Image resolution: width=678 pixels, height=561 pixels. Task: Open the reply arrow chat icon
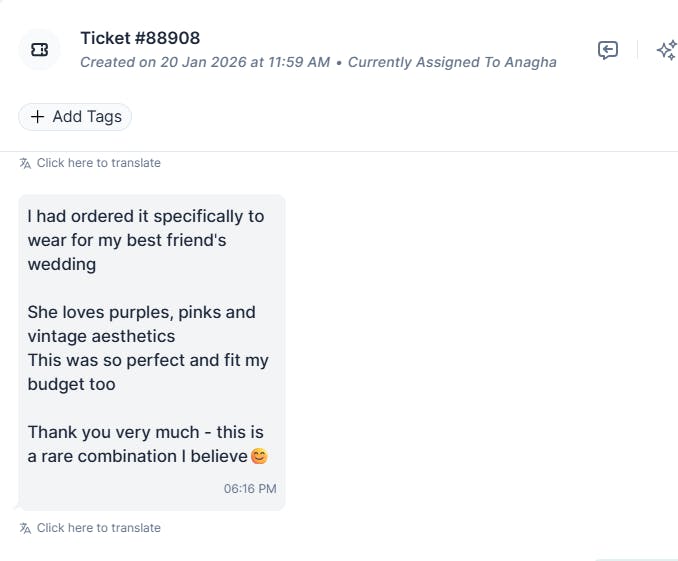pos(608,50)
